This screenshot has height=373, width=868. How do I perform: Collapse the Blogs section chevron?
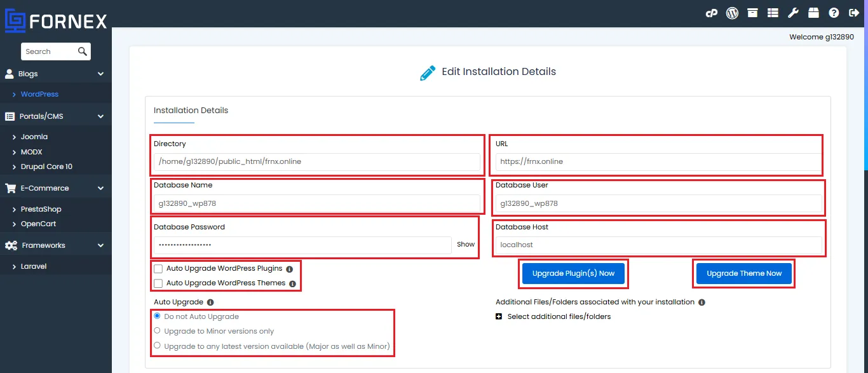(100, 74)
